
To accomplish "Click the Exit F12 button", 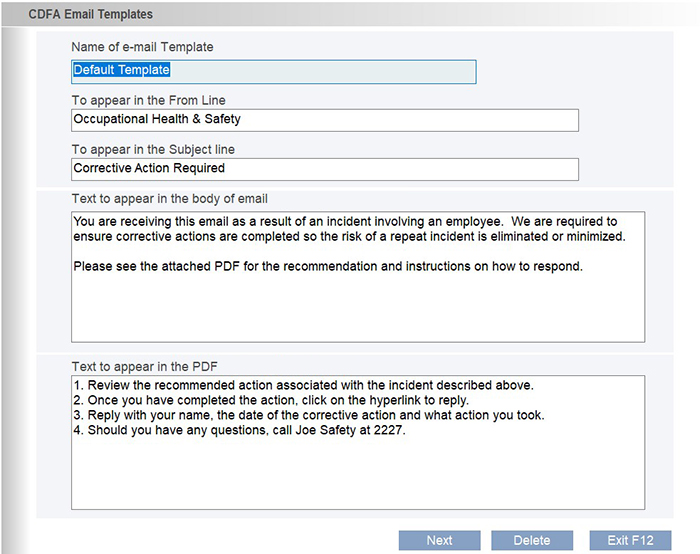I will 630,540.
